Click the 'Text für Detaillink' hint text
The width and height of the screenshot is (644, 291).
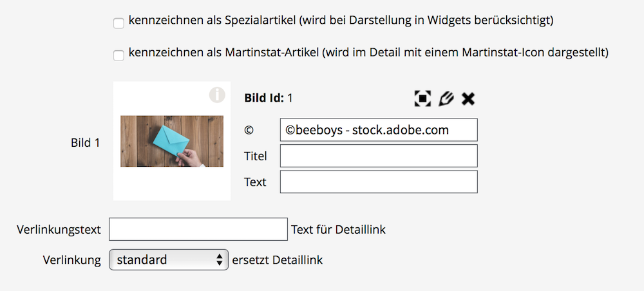(338, 229)
